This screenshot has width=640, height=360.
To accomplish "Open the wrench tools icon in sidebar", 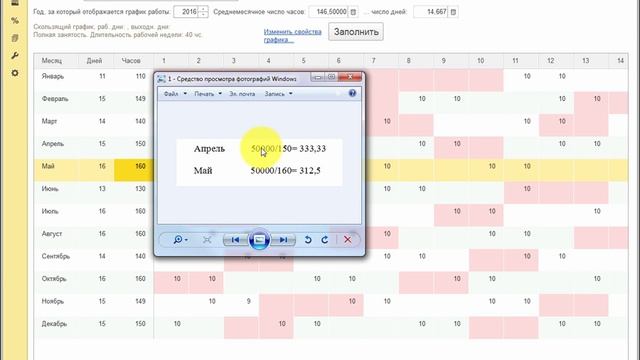I will click(x=15, y=56).
